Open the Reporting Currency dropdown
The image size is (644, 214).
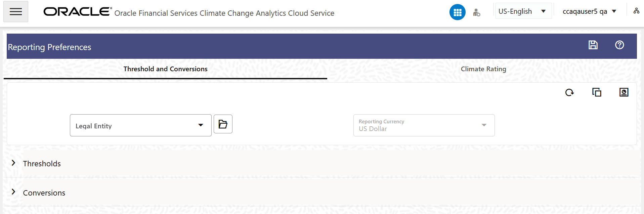[x=484, y=125]
